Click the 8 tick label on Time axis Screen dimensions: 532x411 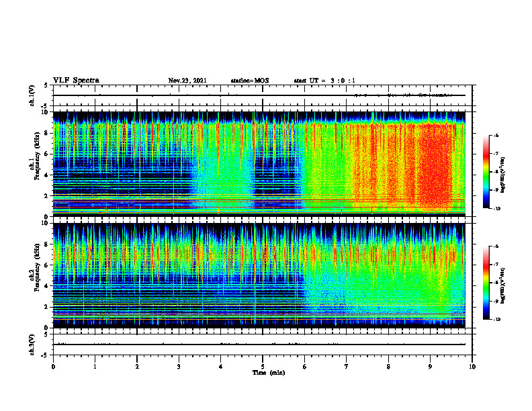(388, 367)
